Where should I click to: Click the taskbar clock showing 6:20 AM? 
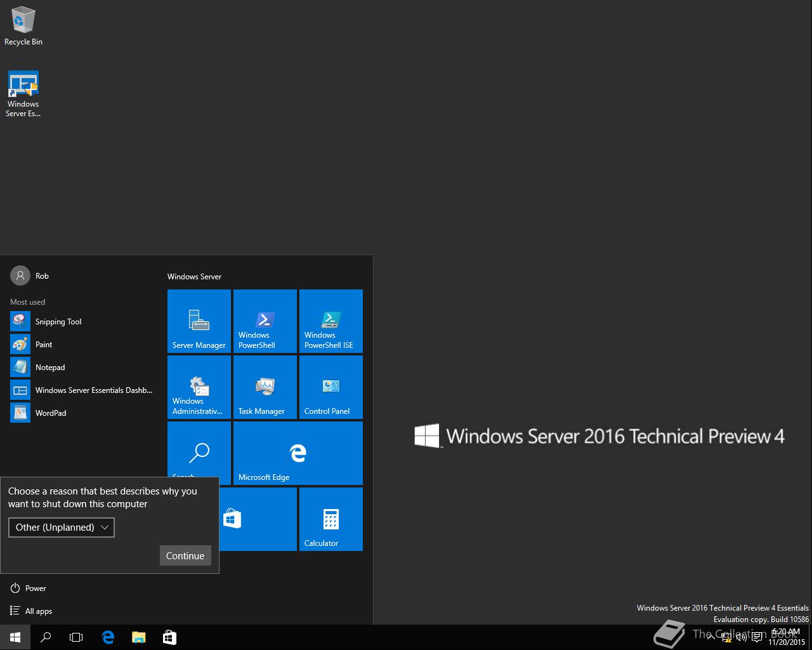(x=787, y=637)
